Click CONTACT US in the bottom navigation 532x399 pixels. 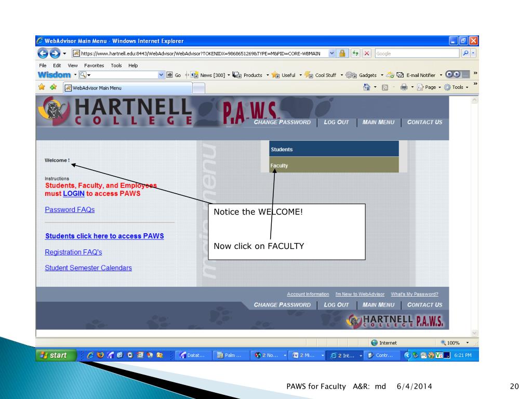[425, 304]
